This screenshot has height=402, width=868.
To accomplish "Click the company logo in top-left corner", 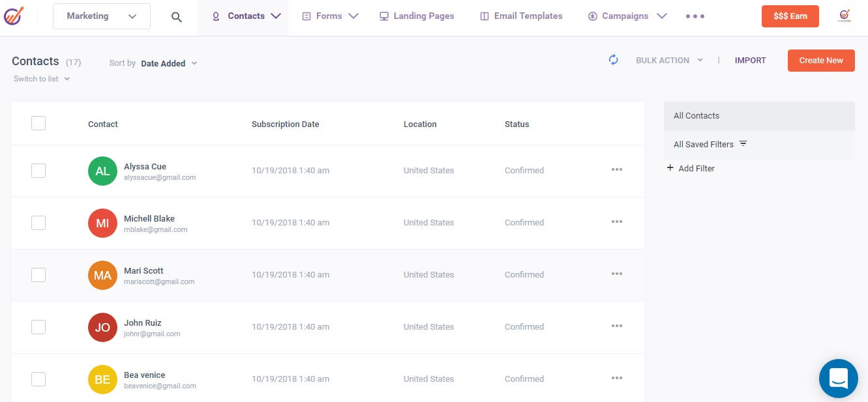I will (x=16, y=16).
